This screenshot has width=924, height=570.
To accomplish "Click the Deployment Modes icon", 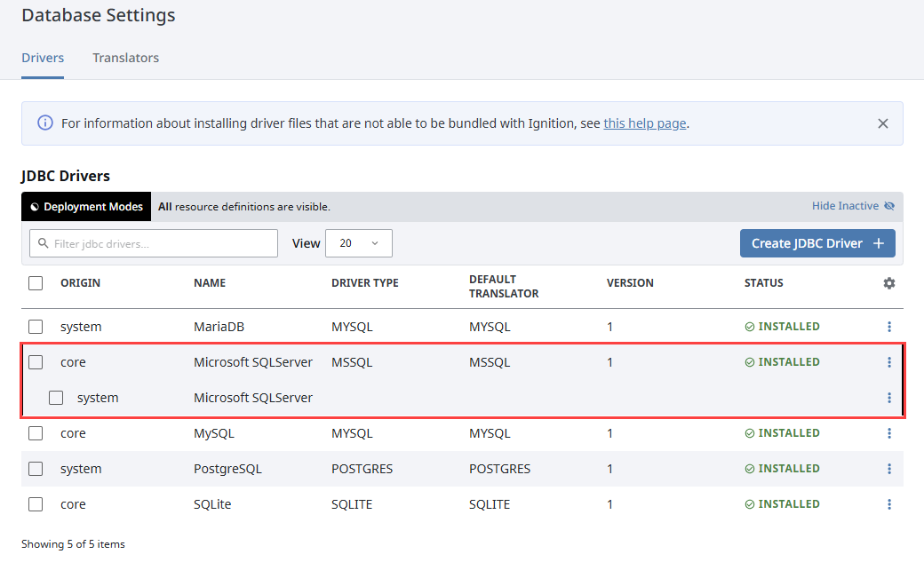I will point(35,207).
